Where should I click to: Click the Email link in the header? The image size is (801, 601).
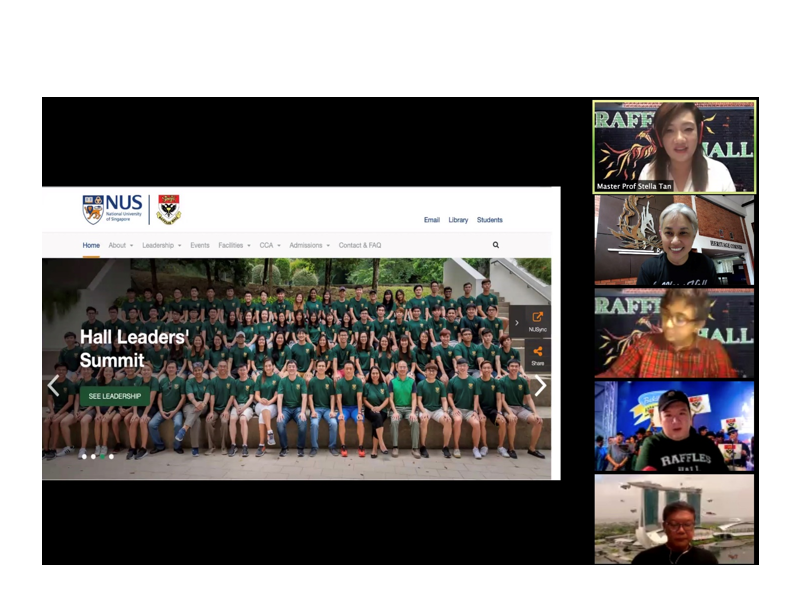(432, 220)
